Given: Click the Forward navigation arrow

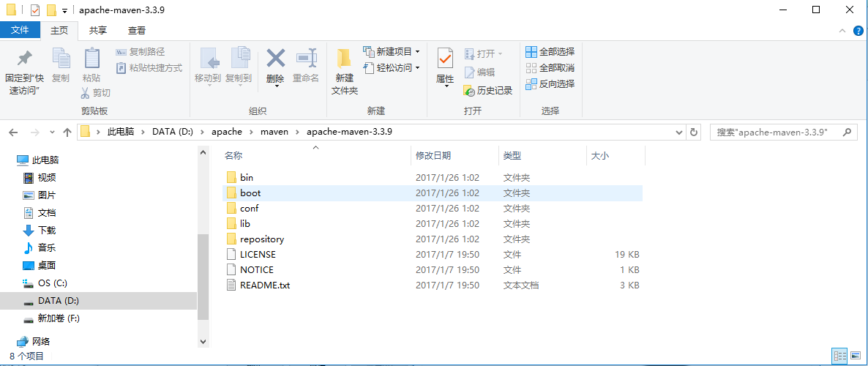Looking at the screenshot, I should tap(34, 132).
